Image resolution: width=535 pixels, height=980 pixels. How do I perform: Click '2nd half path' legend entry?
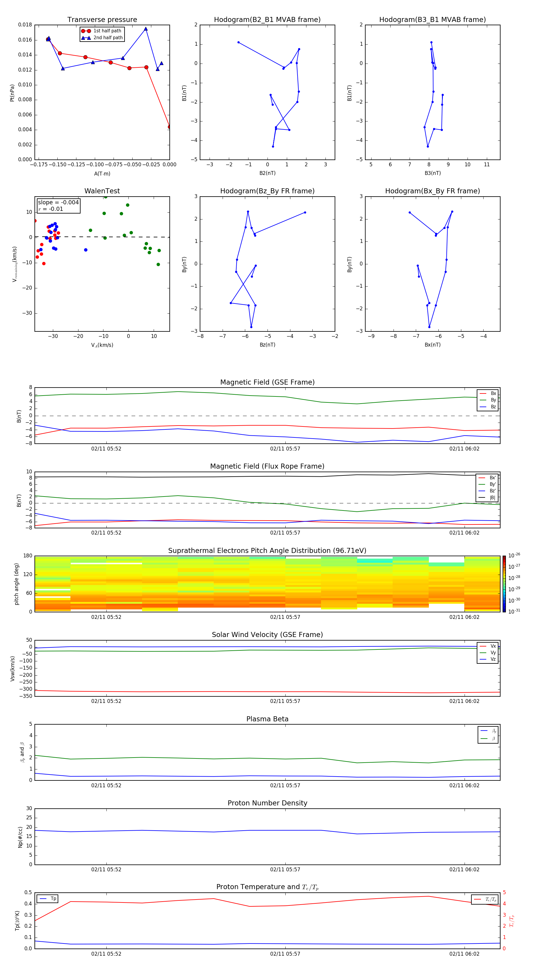(x=102, y=38)
